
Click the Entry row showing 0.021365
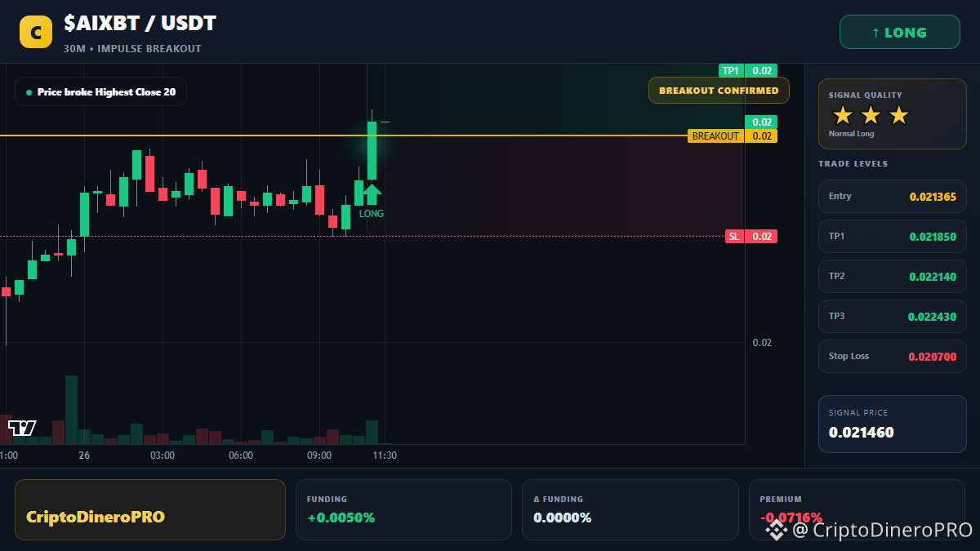(893, 196)
